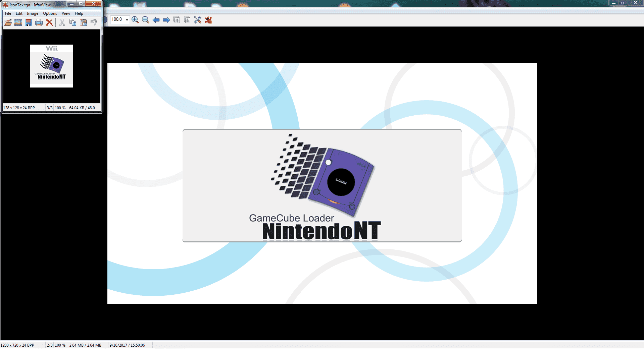The height and width of the screenshot is (349, 644).
Task: Close the large background IrfanView window
Action: (635, 3)
